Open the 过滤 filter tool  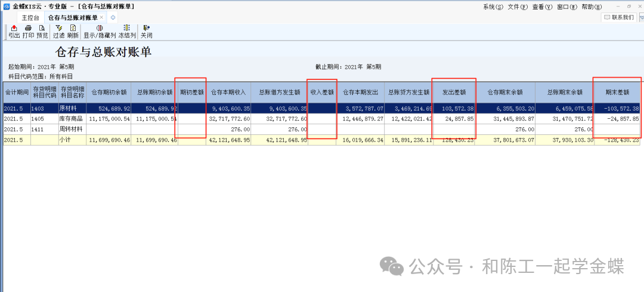(x=58, y=31)
